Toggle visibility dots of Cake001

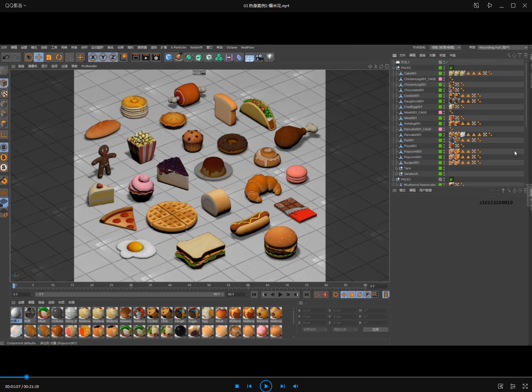click(x=444, y=73)
